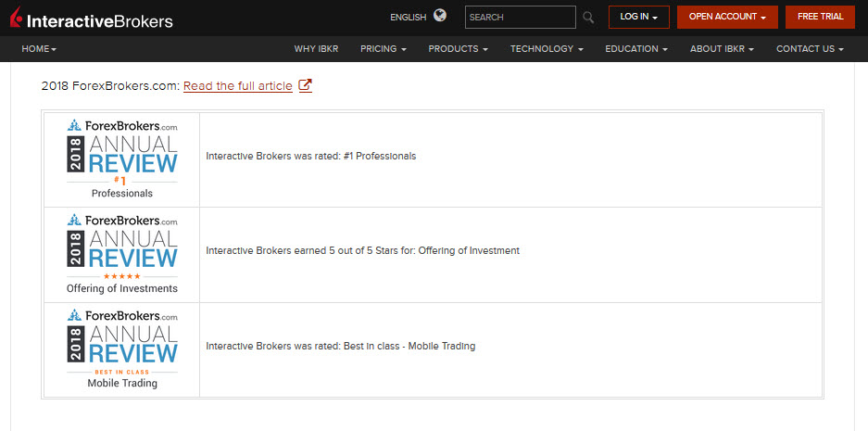Expand the OPEN ACCOUNT dropdown
Screen dimensions: 868x431
pyautogui.click(x=726, y=18)
